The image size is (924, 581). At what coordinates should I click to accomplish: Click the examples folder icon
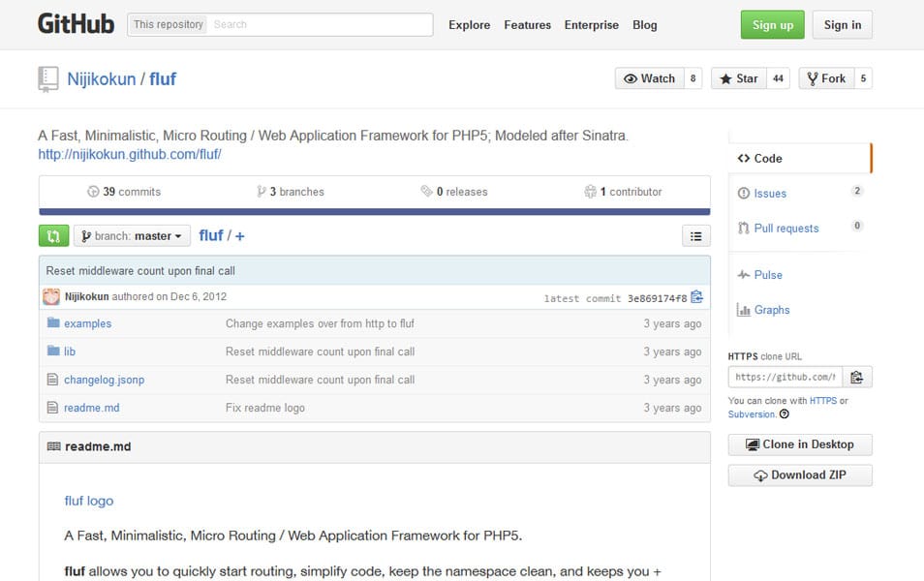click(x=53, y=322)
